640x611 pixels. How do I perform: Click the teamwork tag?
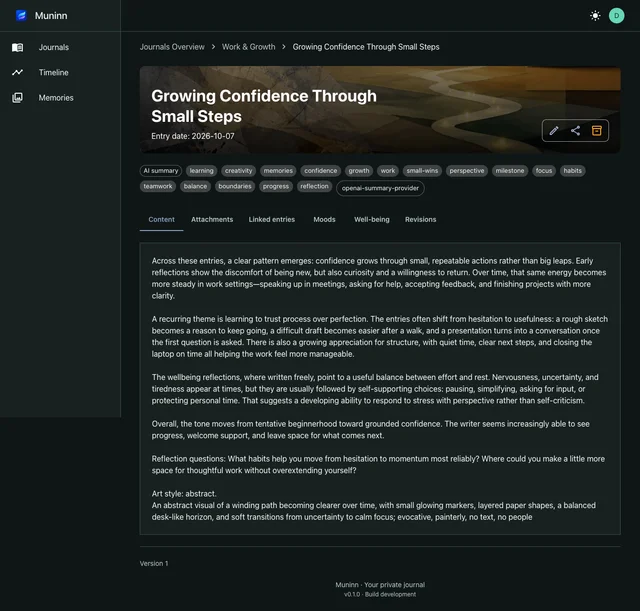158,186
